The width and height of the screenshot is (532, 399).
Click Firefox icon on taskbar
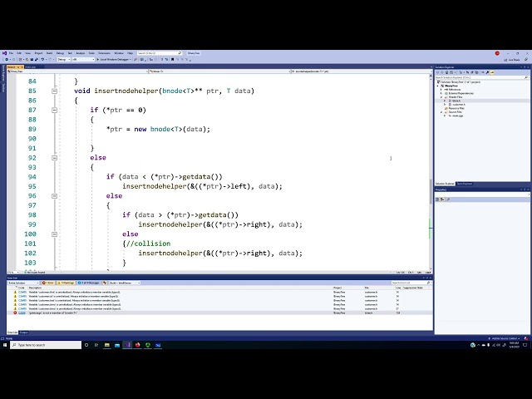137,345
